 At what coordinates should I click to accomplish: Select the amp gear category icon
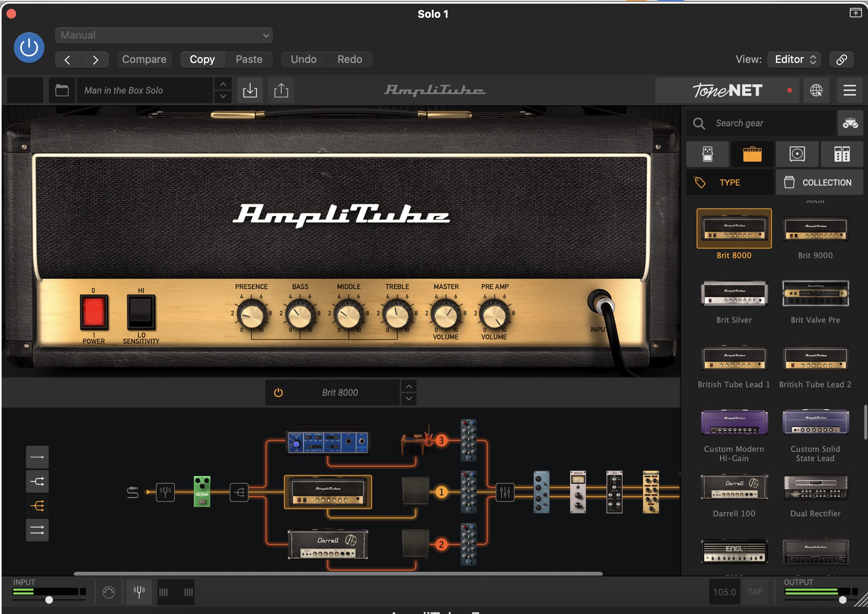[x=752, y=154]
